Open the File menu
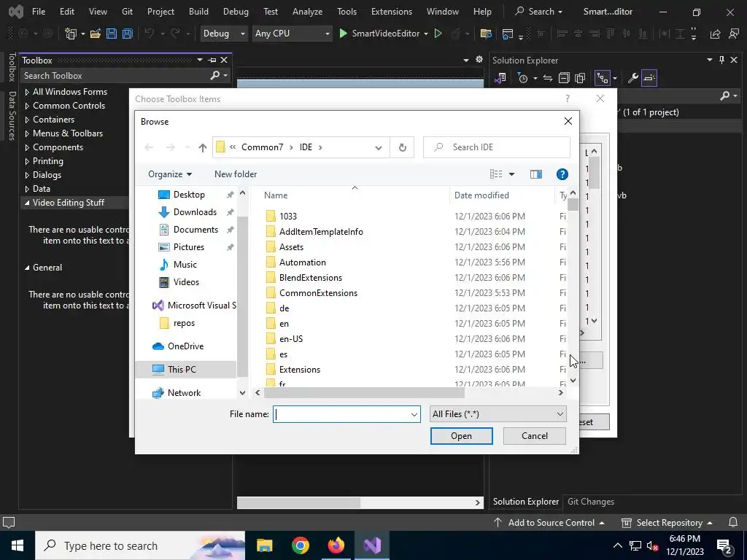 [39, 12]
